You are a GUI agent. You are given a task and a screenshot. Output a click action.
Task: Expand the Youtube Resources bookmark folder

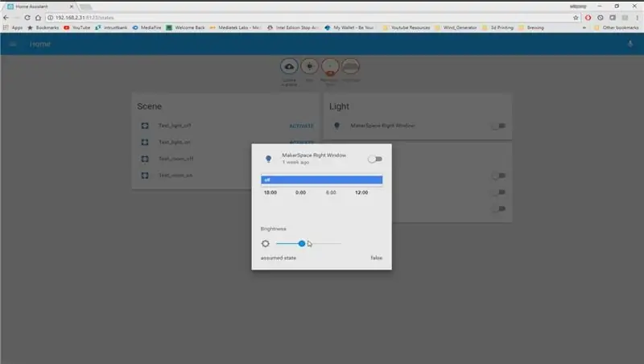[x=407, y=27]
